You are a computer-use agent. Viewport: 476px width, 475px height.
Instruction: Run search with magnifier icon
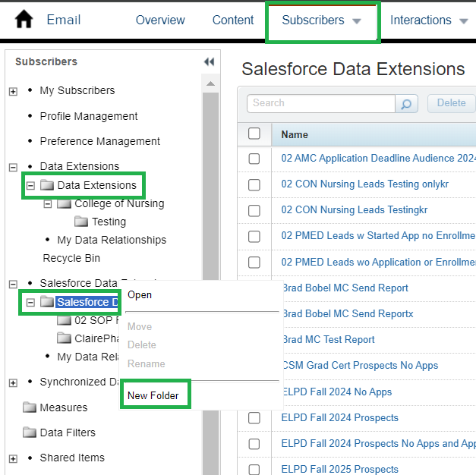click(406, 104)
